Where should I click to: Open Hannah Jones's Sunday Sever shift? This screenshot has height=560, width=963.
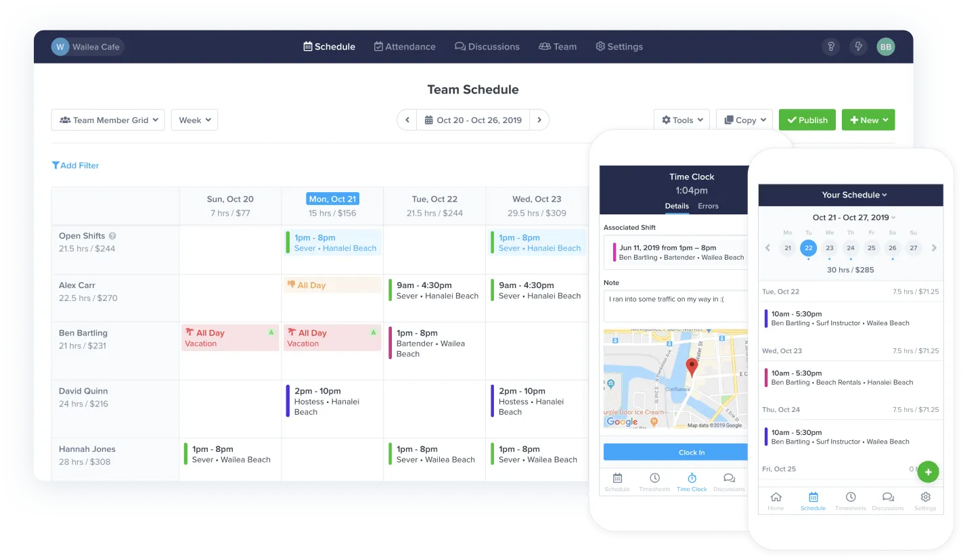(230, 454)
